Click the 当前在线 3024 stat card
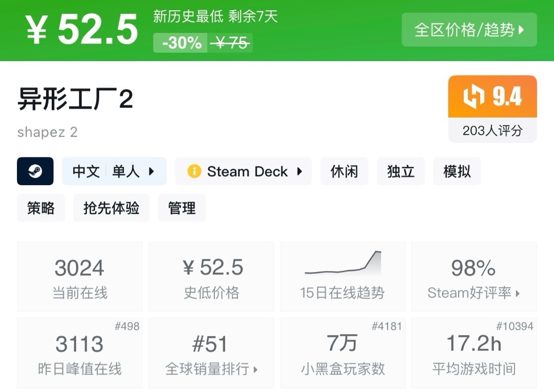The width and height of the screenshot is (554, 392). pos(80,277)
